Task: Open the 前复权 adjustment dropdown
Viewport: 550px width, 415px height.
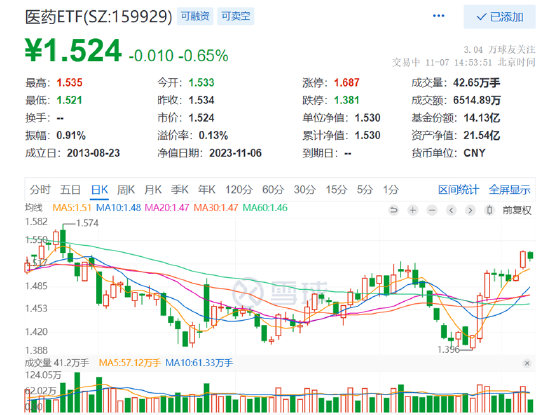Action: click(517, 210)
